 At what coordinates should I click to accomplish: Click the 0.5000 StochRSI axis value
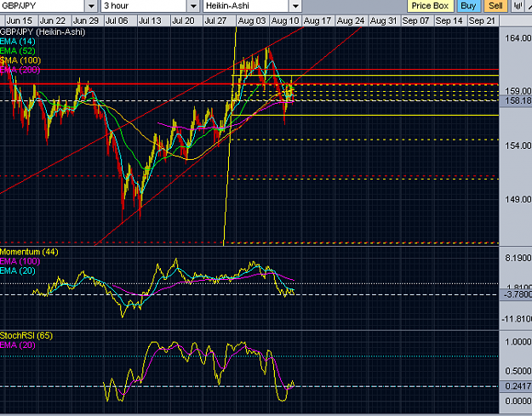tap(518, 371)
